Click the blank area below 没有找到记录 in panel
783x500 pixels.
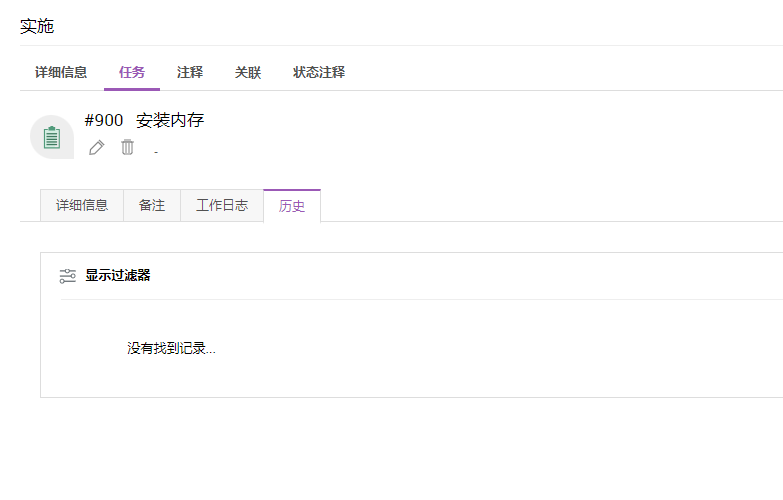point(400,380)
